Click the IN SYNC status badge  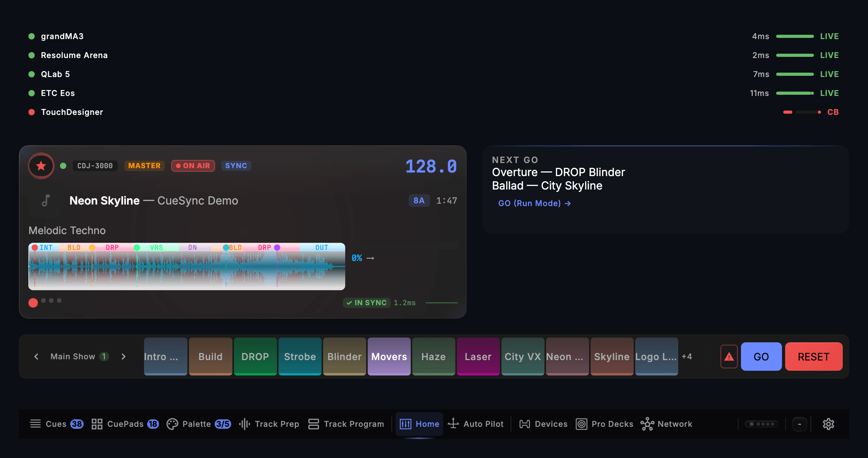coord(367,303)
